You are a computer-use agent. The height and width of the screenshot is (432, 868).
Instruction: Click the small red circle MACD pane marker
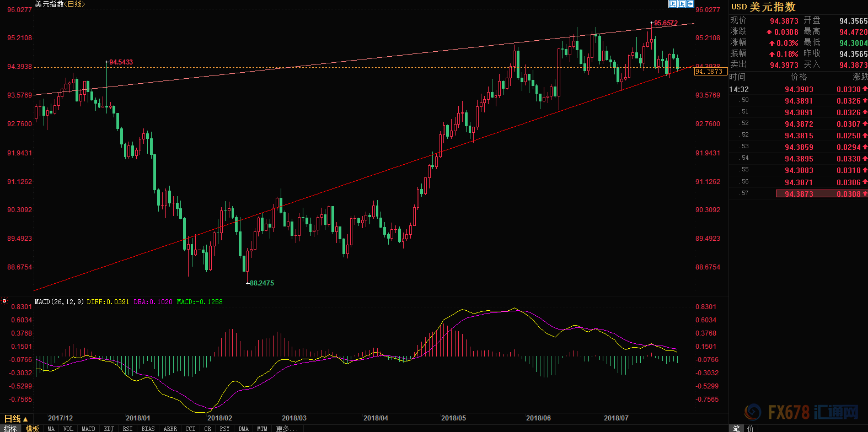[4, 301]
